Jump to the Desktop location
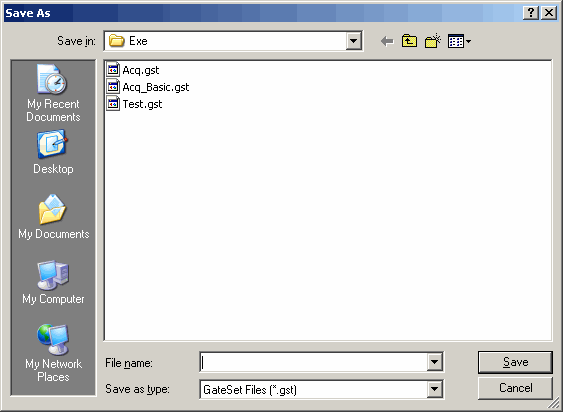This screenshot has width=563, height=412. pos(53,152)
